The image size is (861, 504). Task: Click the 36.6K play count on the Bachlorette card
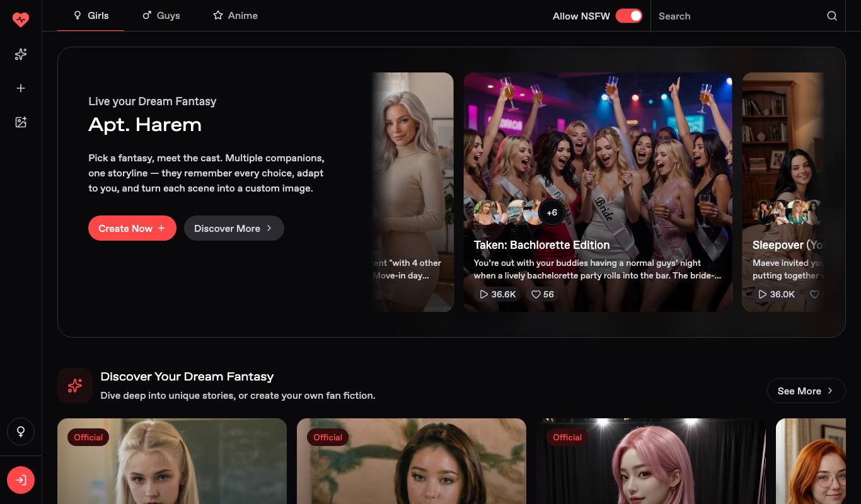tap(498, 294)
